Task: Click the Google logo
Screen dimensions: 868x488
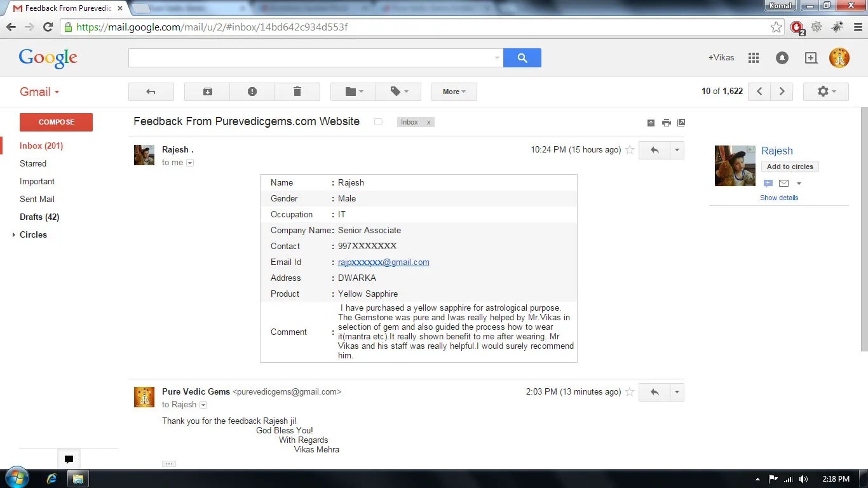Action: (48, 58)
